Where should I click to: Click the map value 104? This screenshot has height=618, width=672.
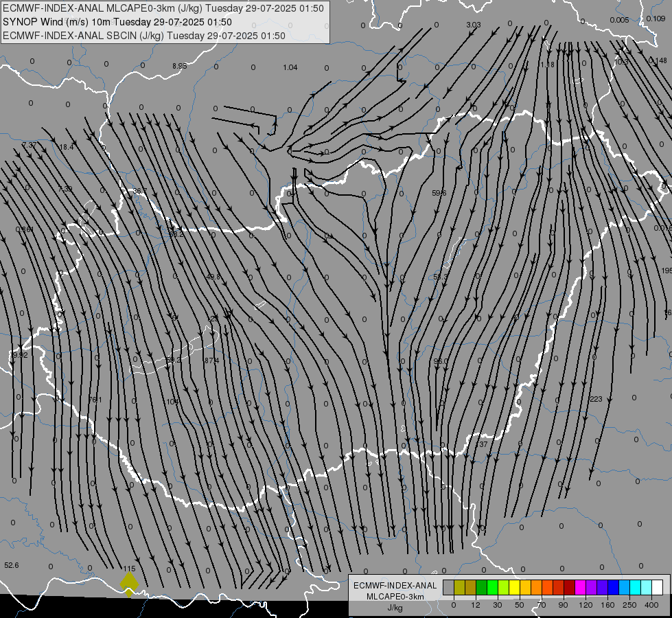pos(173,402)
